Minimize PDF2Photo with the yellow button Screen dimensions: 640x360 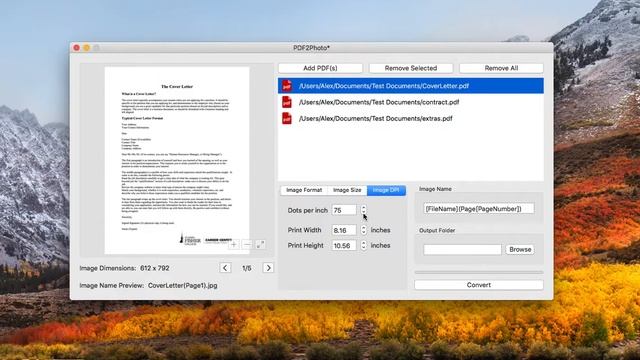click(x=87, y=48)
